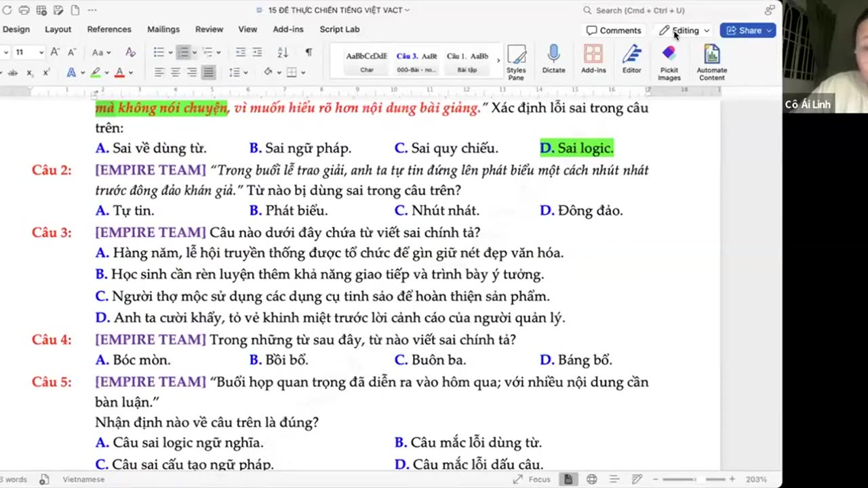This screenshot has width=868, height=488.
Task: Expand the numbered list options arrow
Action: click(194, 52)
